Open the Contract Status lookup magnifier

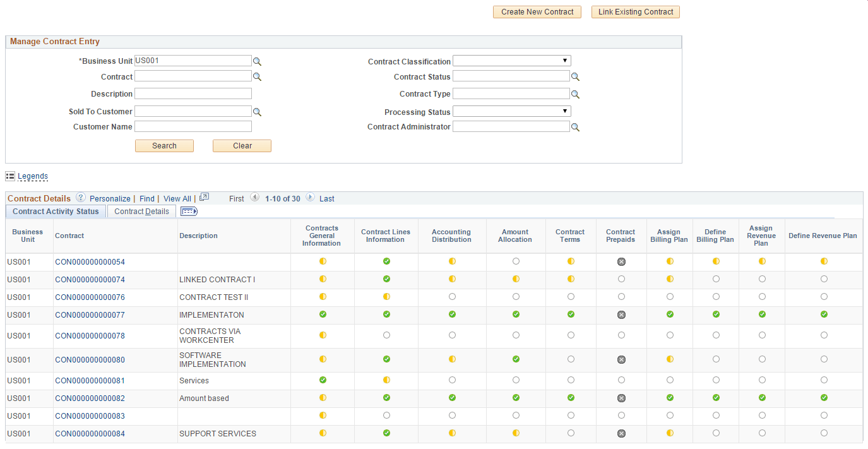(575, 76)
